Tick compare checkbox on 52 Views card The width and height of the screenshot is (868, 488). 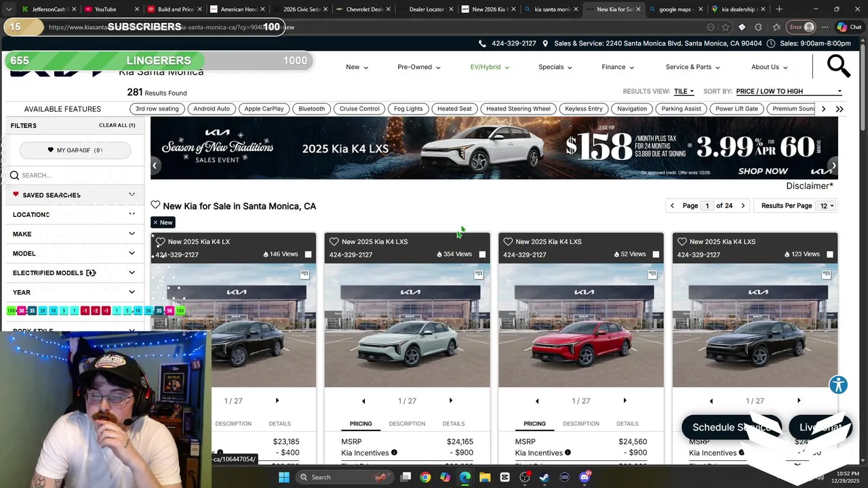tap(656, 254)
